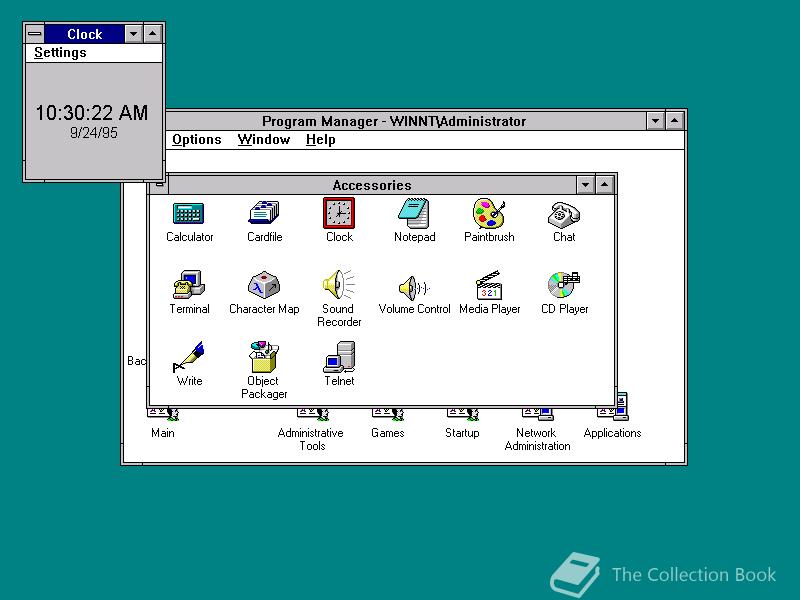Screen dimensions: 800x600
Task: Open the Help menu in Program Manager
Action: click(320, 139)
